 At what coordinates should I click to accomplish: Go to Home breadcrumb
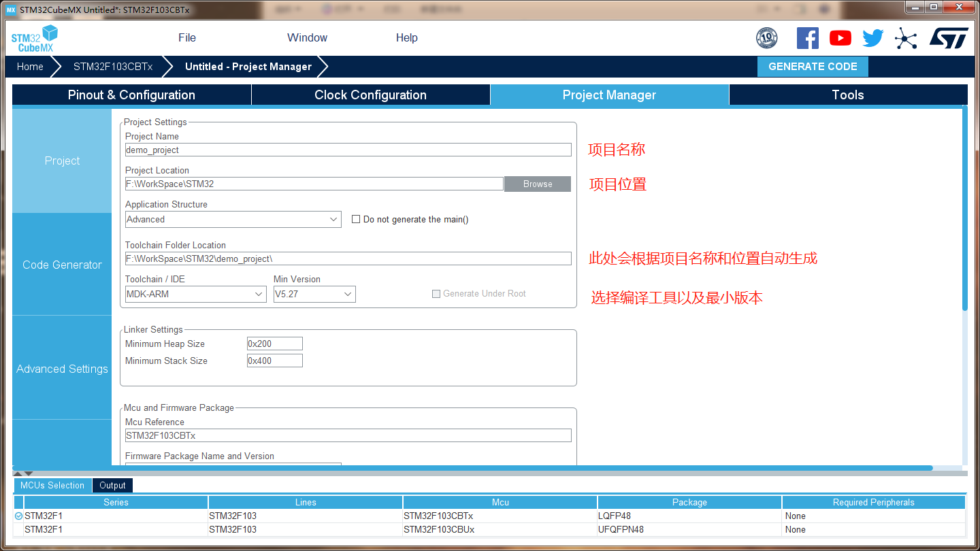(x=30, y=67)
